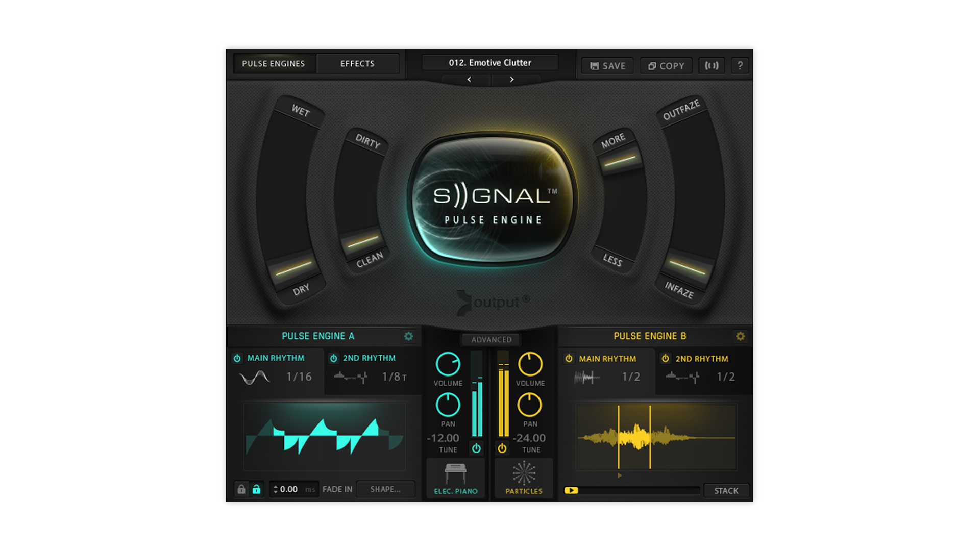The image size is (980, 551).
Task: Toggle Engine B 2nd Rhythm power
Action: [x=665, y=359]
